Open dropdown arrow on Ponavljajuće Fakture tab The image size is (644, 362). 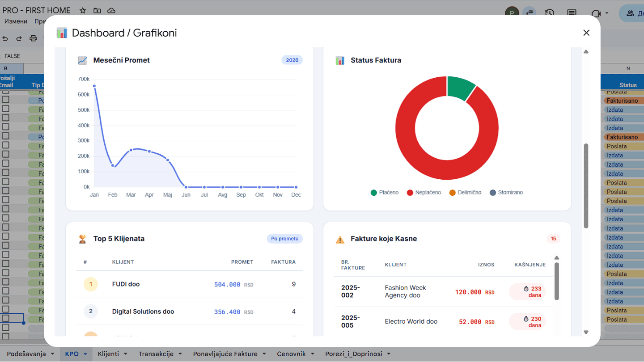point(264,354)
